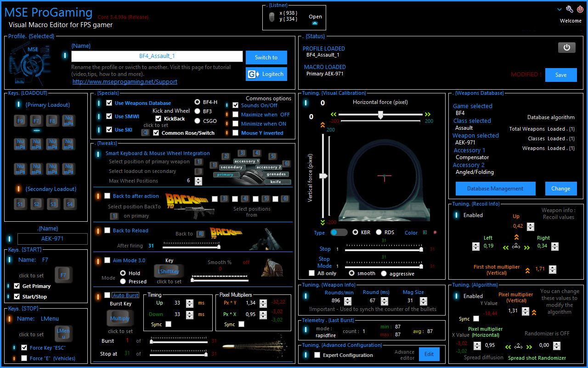This screenshot has width=588, height=368.
Task: Select aggressive stop mode
Action: pos(384,273)
